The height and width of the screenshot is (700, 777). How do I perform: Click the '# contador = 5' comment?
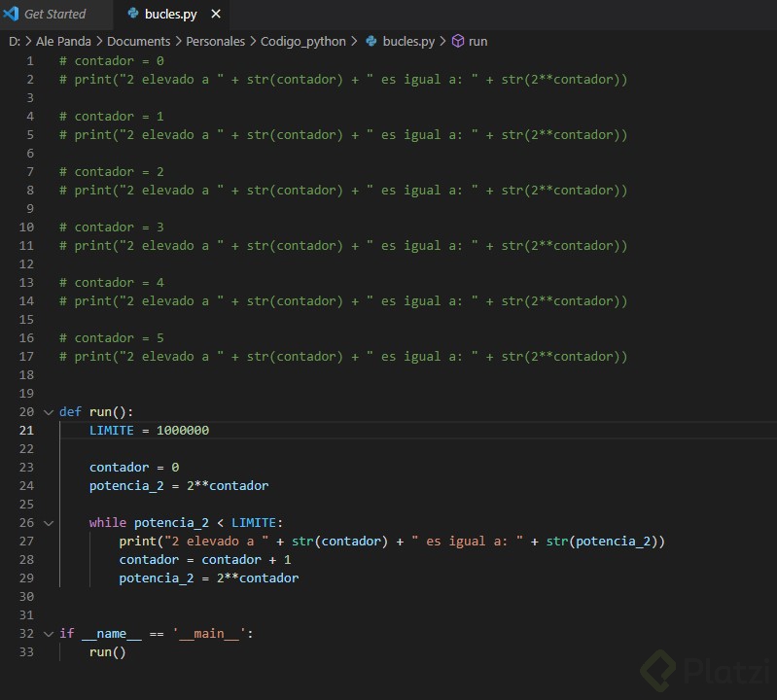(x=112, y=338)
